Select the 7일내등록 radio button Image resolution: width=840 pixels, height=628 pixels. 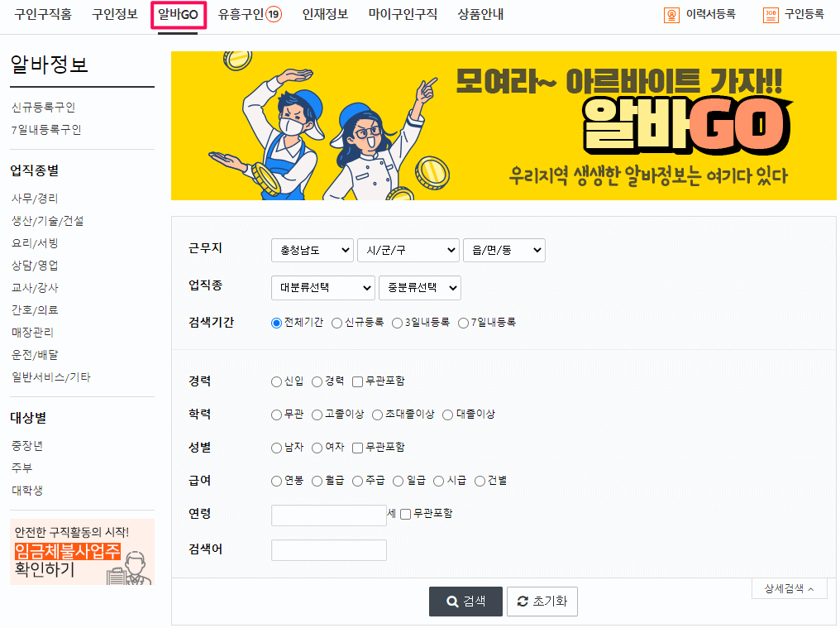pos(463,323)
